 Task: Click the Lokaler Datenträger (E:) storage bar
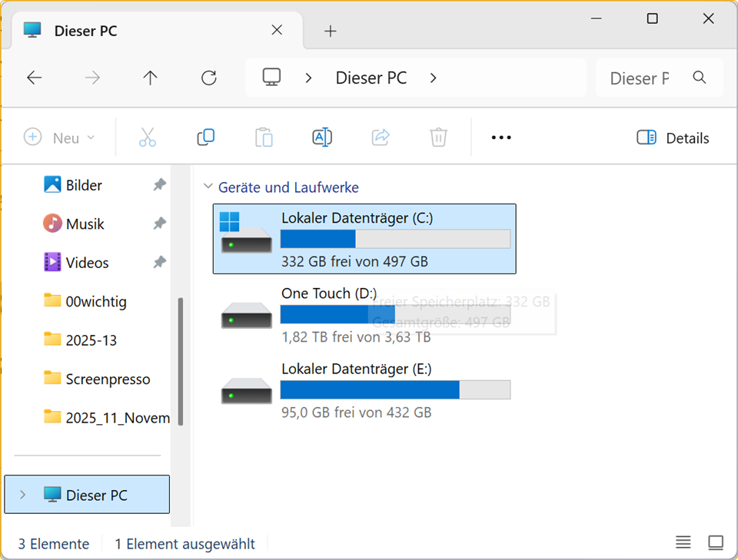click(394, 390)
